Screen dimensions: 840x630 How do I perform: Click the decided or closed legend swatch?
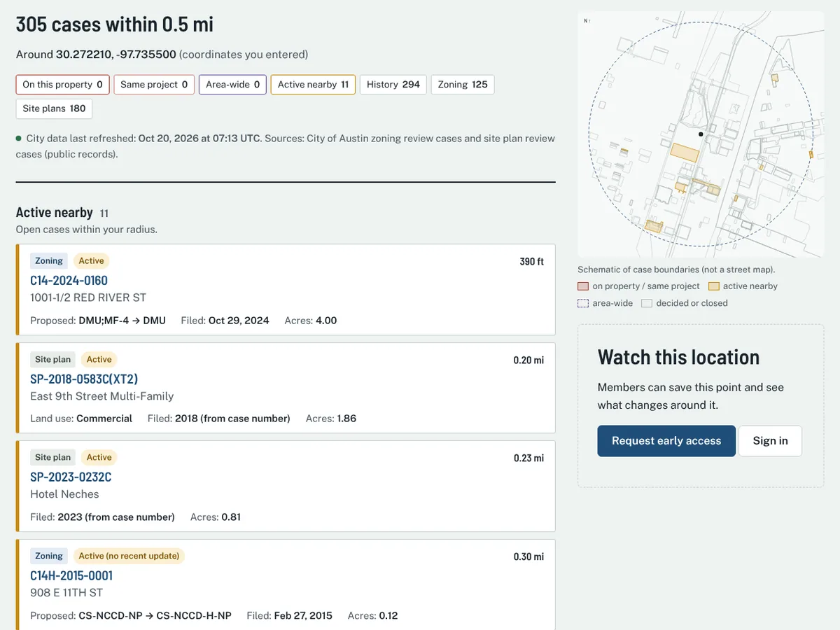[647, 304]
